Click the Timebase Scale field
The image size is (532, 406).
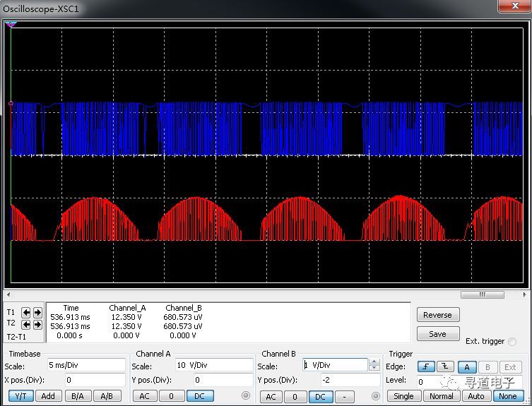[85, 366]
